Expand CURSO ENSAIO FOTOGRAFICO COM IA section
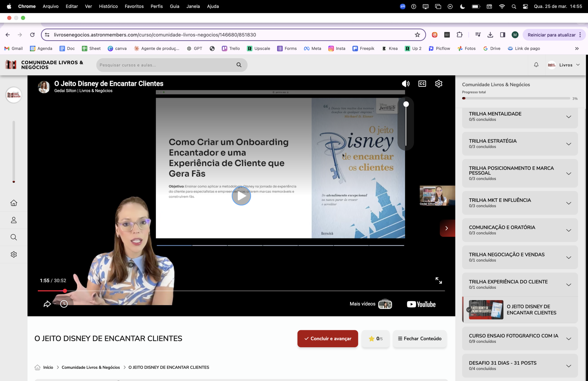The height and width of the screenshot is (381, 588). coord(520,338)
